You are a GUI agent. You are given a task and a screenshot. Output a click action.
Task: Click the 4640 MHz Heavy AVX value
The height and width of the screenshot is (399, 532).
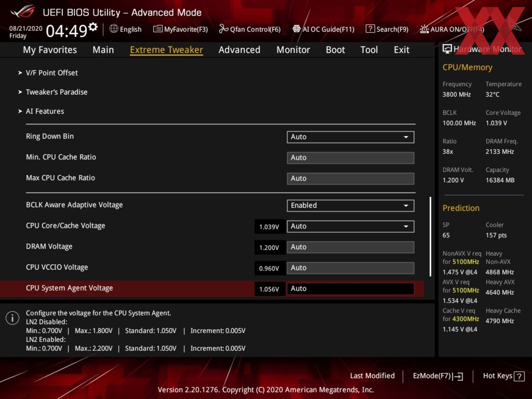500,292
